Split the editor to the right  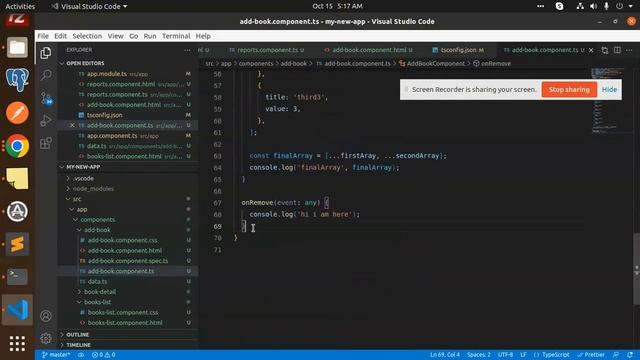pos(617,50)
